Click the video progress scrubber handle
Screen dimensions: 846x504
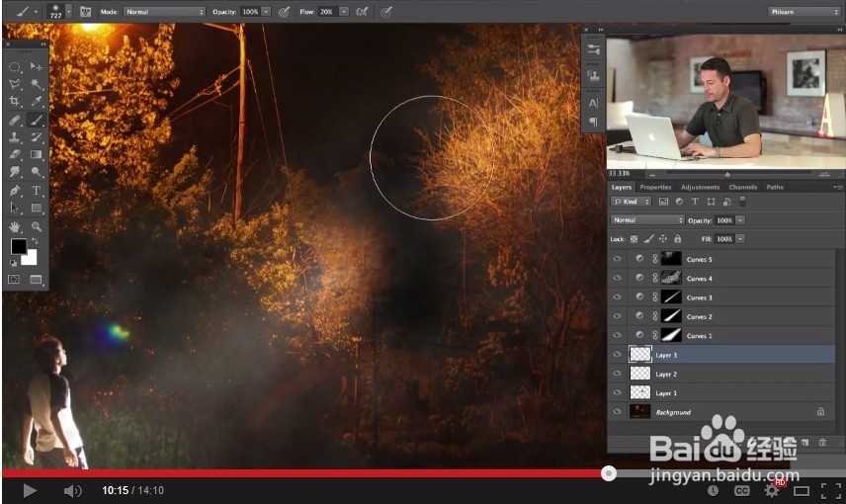tap(609, 473)
